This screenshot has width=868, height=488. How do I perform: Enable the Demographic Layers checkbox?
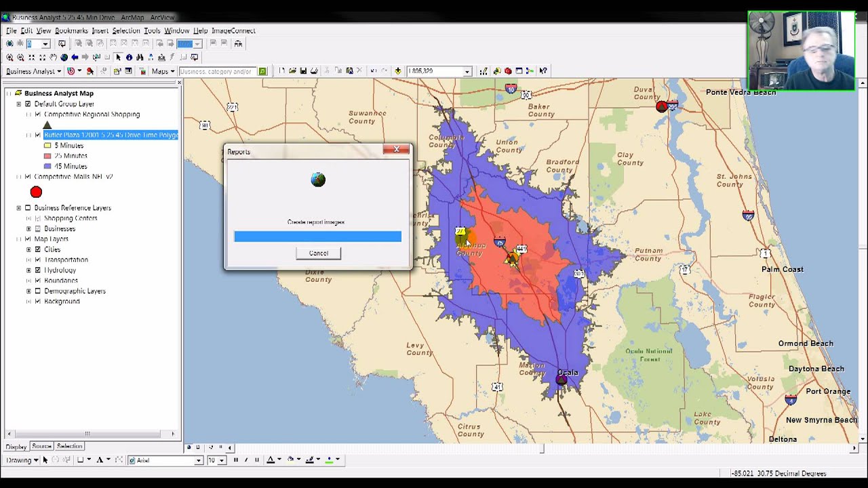[x=38, y=291]
